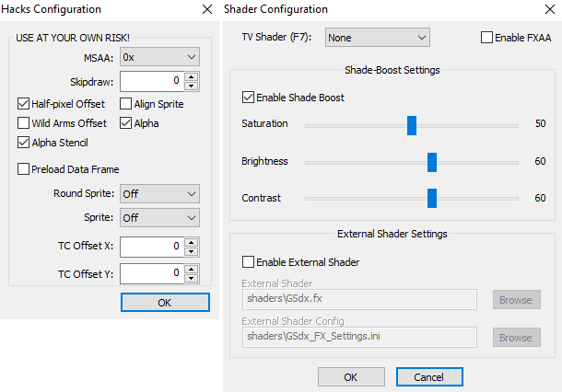Open the TV Shader dropdown
This screenshot has height=392, width=562.
(x=377, y=38)
